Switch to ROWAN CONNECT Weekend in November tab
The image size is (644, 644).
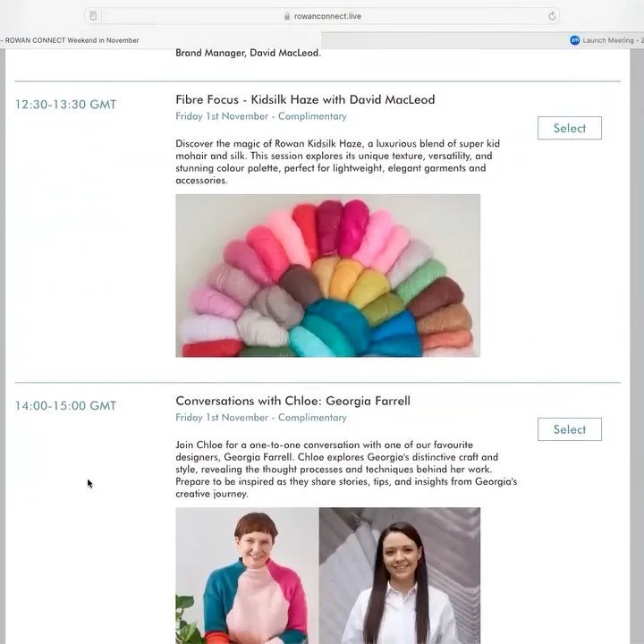click(x=160, y=40)
